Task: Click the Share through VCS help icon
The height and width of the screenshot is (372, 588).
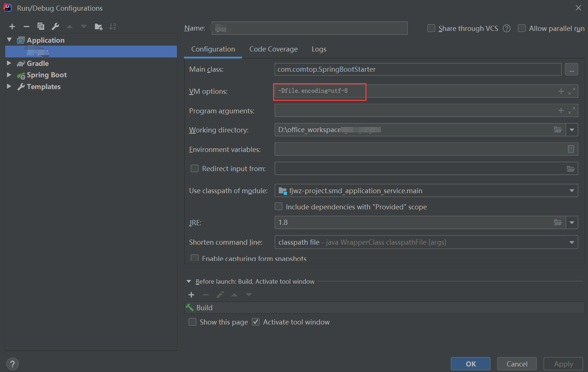Action: [507, 28]
